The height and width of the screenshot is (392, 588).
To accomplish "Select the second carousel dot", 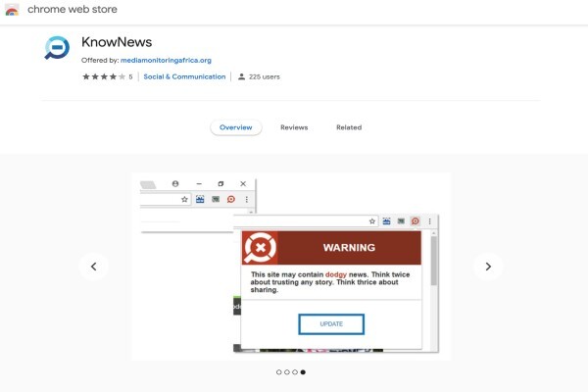I will (287, 372).
